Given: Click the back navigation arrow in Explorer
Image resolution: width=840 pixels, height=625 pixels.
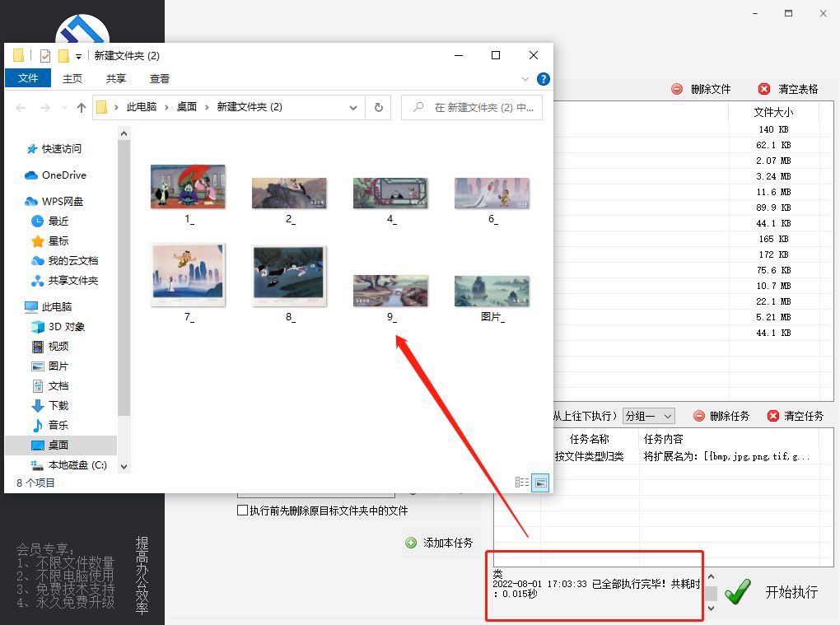Looking at the screenshot, I should [x=21, y=108].
